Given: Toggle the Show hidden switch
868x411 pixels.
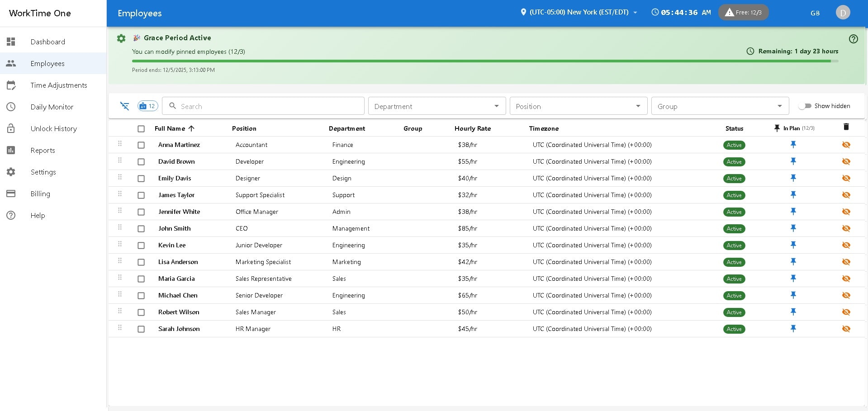Looking at the screenshot, I should point(805,106).
